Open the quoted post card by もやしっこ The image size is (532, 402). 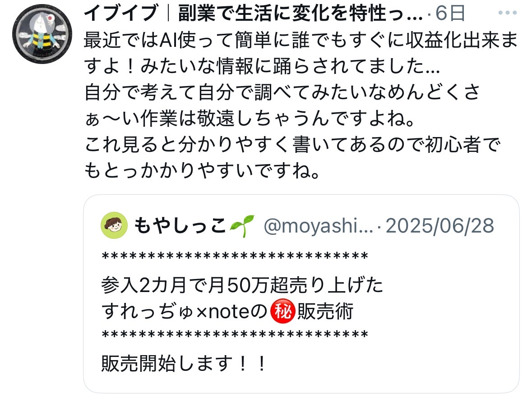pyautogui.click(x=301, y=294)
